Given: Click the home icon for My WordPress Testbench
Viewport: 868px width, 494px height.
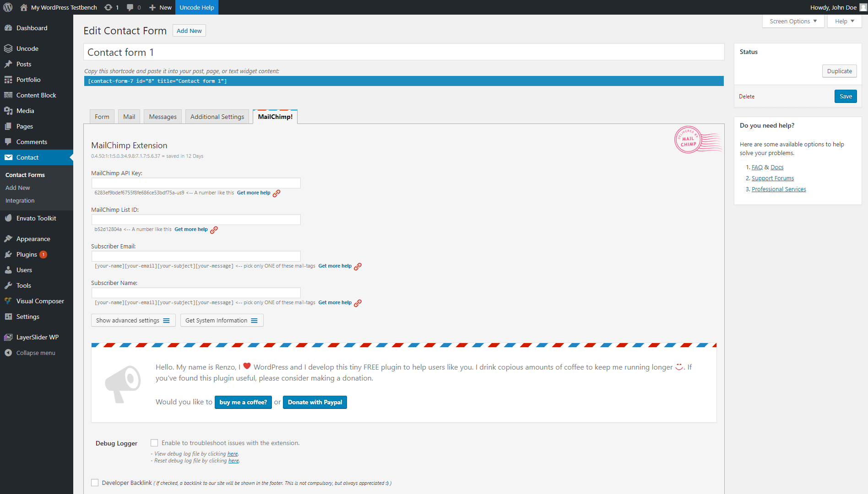Looking at the screenshot, I should pos(24,7).
